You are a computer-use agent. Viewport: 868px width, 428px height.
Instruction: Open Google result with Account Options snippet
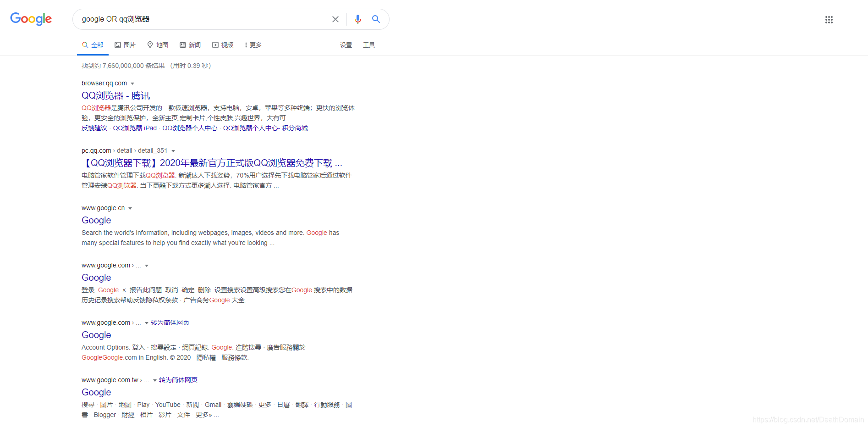(96, 335)
